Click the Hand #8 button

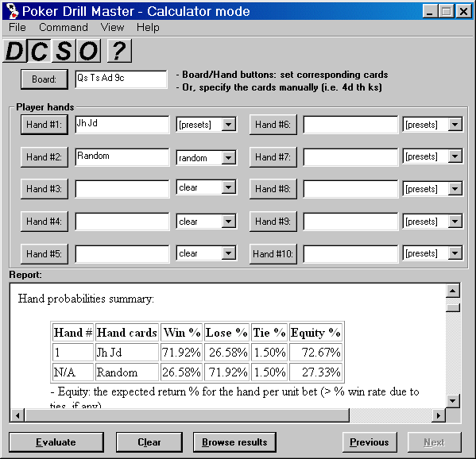point(273,189)
